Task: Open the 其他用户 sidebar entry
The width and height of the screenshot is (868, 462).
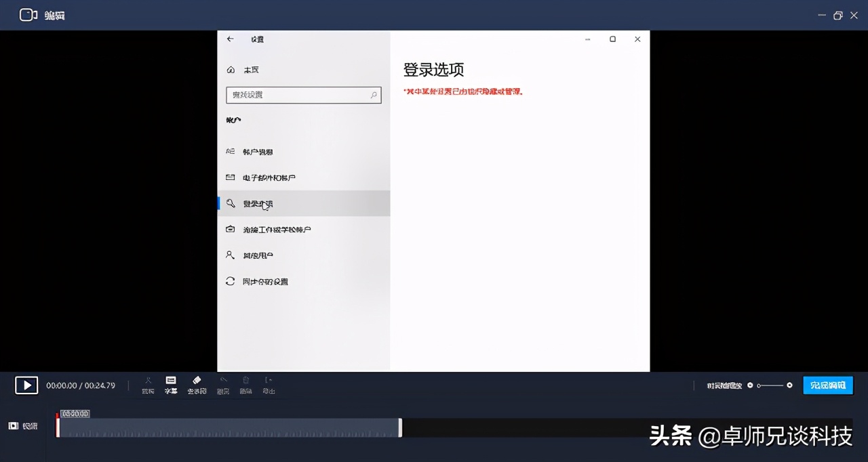Action: point(258,255)
